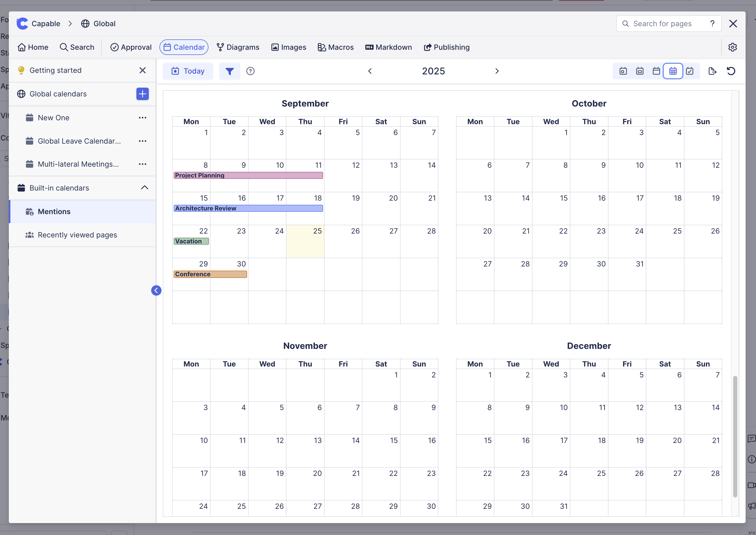This screenshot has height=535, width=756.
Task: Refresh the calendar with reload icon
Action: 731,71
